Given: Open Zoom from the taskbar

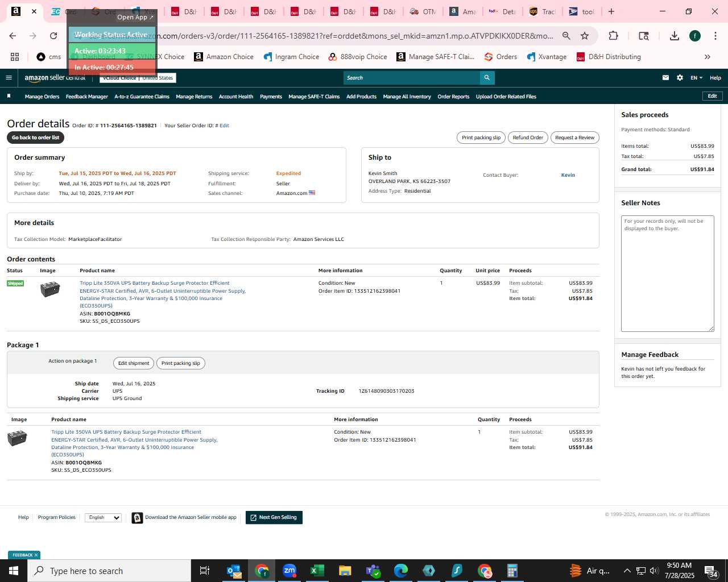Looking at the screenshot, I should point(289,571).
